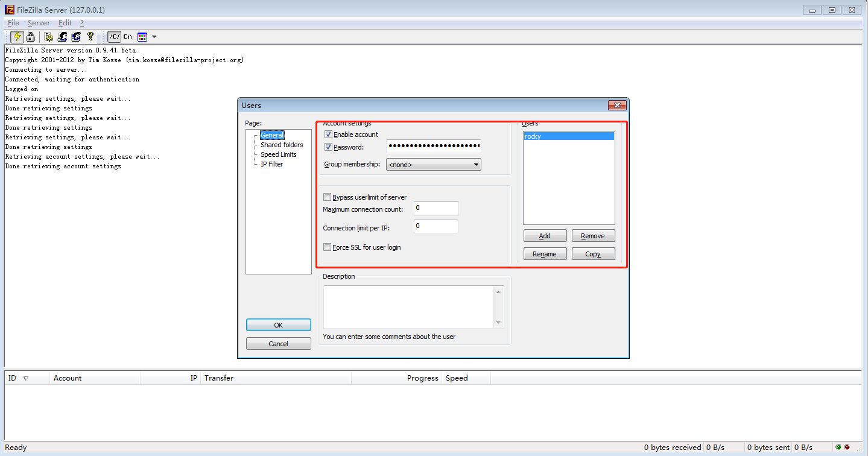Click the yellow question mark About icon
The height and width of the screenshot is (456, 868).
pyautogui.click(x=90, y=37)
